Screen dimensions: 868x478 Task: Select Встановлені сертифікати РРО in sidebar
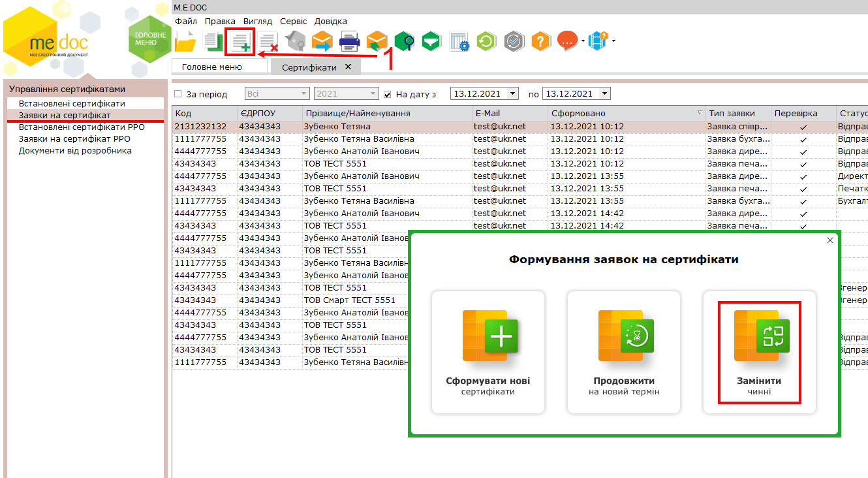(x=82, y=127)
